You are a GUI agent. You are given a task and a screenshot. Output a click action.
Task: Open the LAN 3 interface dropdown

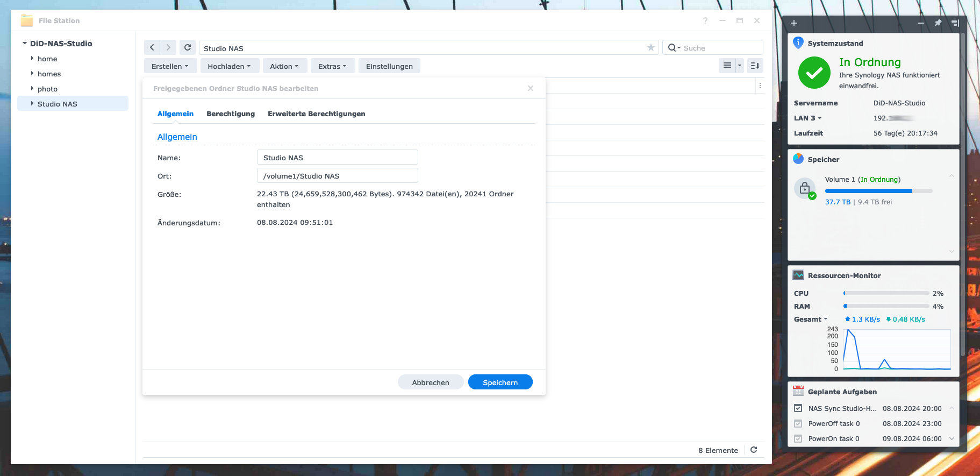pos(807,118)
